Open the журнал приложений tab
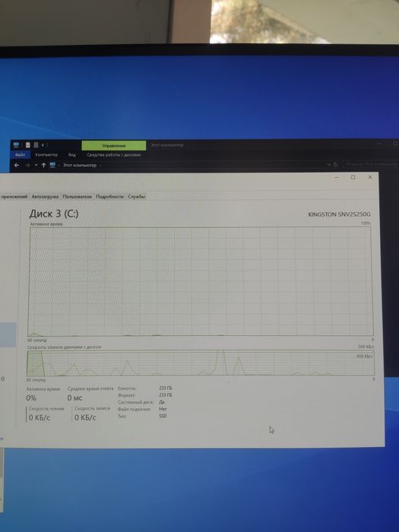Viewport: 399px width, 532px height. (14, 196)
